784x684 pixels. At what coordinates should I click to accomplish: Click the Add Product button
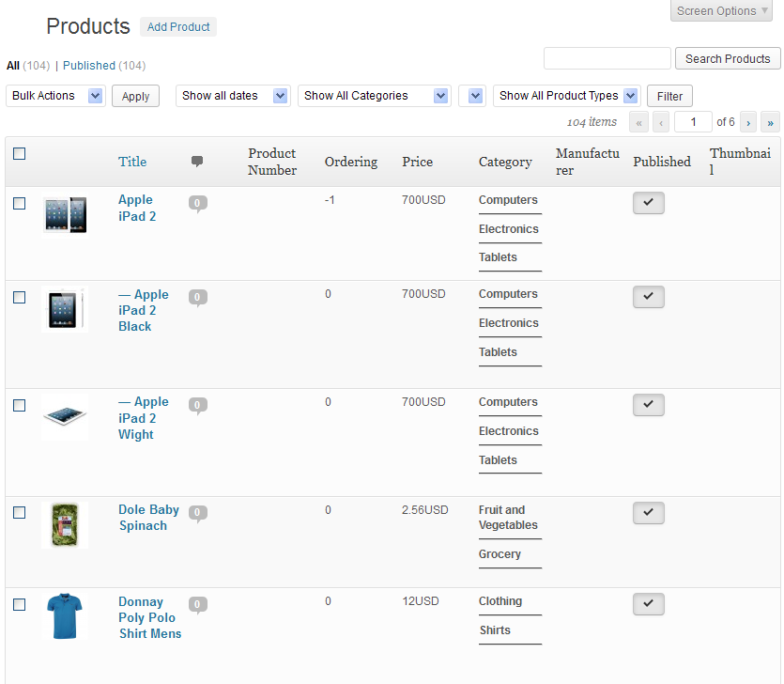coord(178,27)
